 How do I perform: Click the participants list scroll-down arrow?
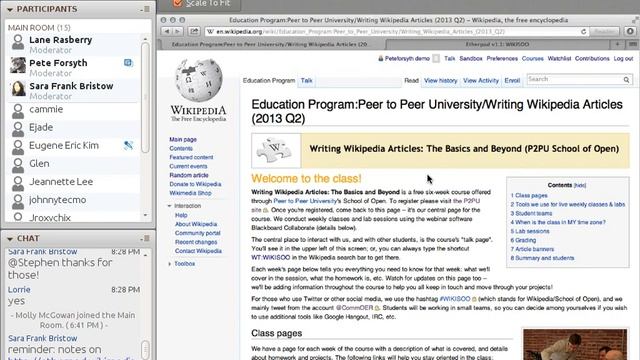[145, 215]
